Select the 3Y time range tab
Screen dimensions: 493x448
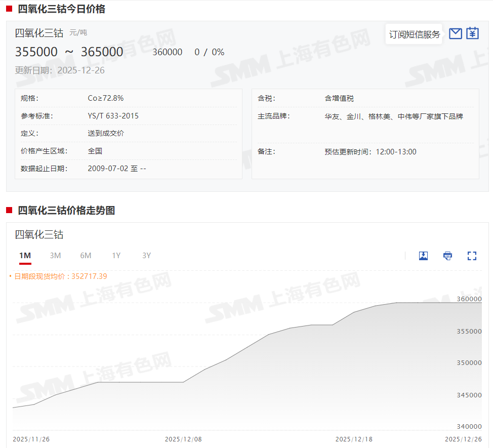pyautogui.click(x=146, y=256)
